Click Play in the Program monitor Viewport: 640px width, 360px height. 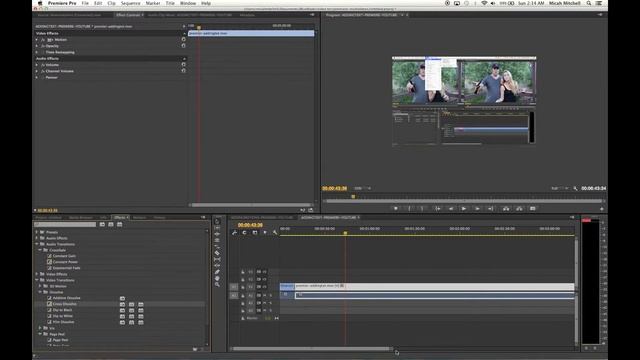464,209
